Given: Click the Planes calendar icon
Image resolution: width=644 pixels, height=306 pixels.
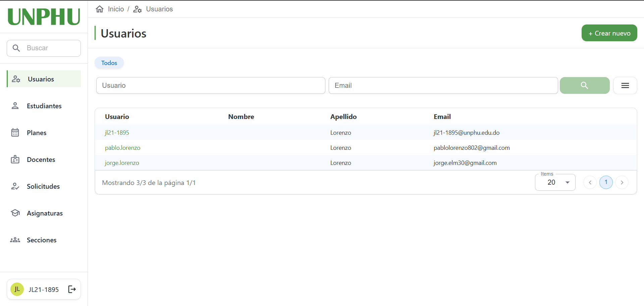Looking at the screenshot, I should click(x=15, y=133).
